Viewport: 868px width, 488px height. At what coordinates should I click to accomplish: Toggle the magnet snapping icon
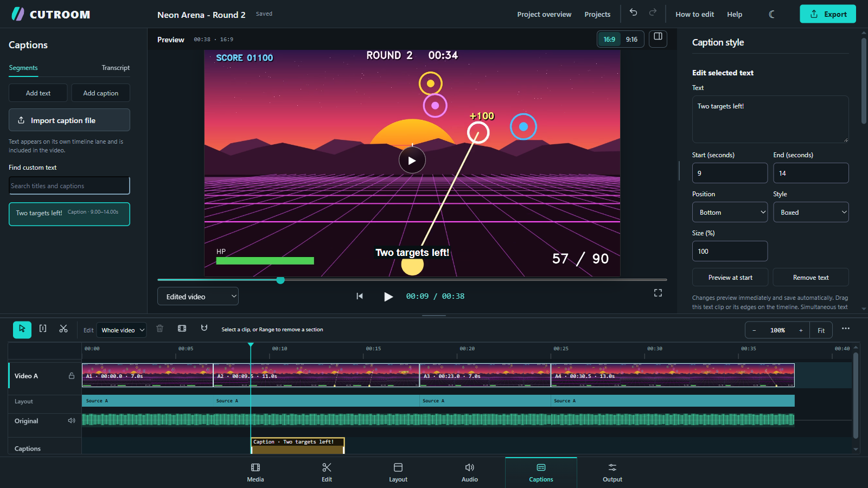click(x=204, y=328)
